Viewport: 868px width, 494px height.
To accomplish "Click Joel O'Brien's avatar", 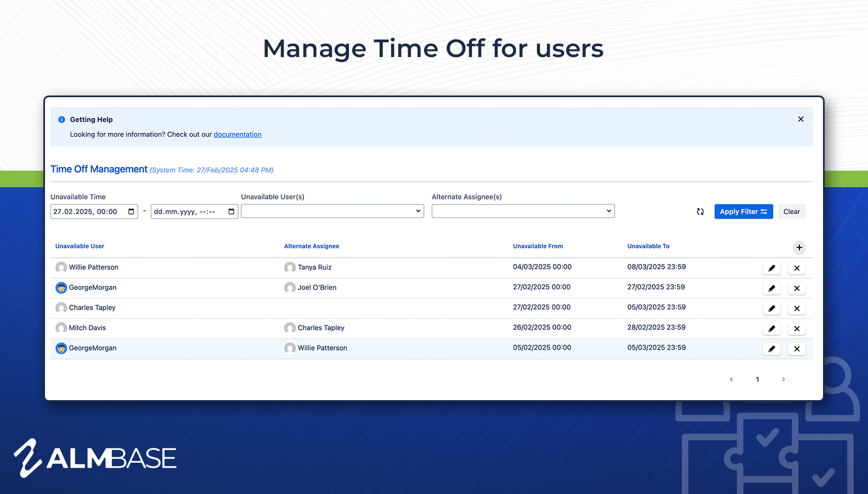I will click(x=290, y=288).
